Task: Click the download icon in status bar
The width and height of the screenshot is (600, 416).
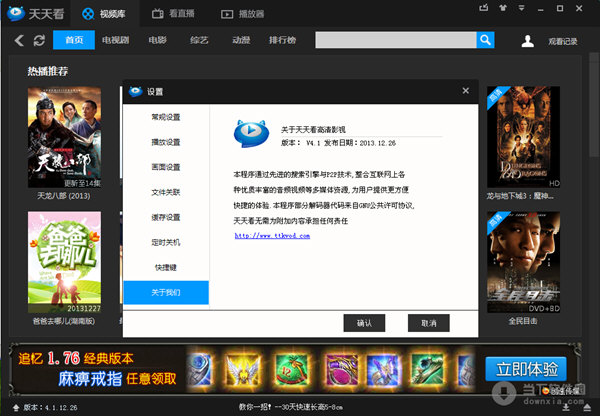Action: point(566,406)
